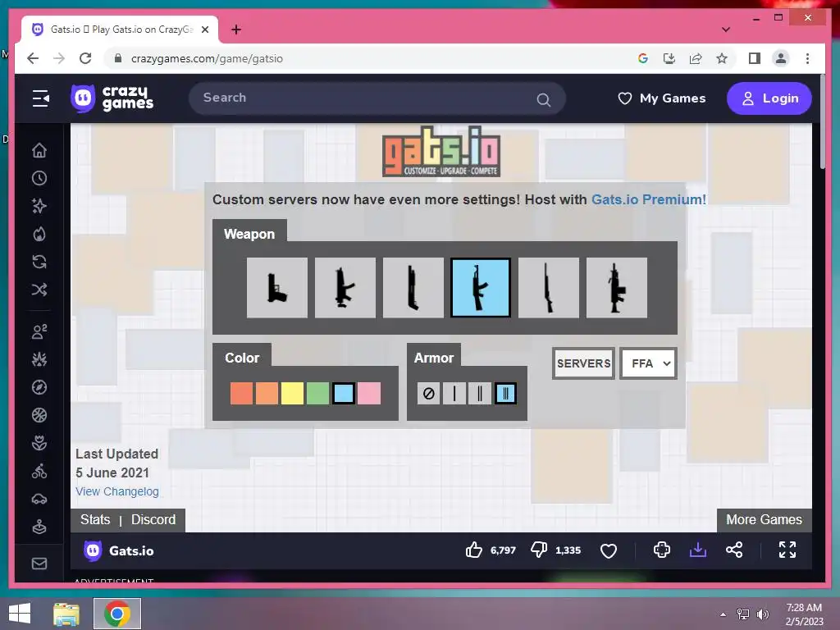The width and height of the screenshot is (840, 630).
Task: Close the Gats.io tab
Action: pos(204,30)
